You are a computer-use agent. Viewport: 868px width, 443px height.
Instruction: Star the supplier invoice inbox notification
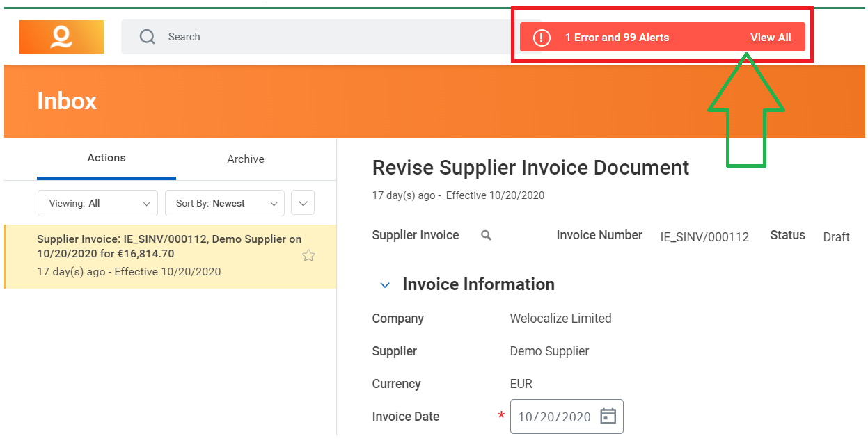pos(308,255)
